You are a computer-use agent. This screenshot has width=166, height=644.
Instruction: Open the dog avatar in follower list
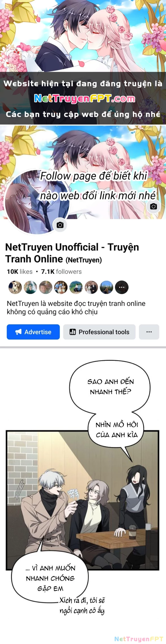(15, 287)
